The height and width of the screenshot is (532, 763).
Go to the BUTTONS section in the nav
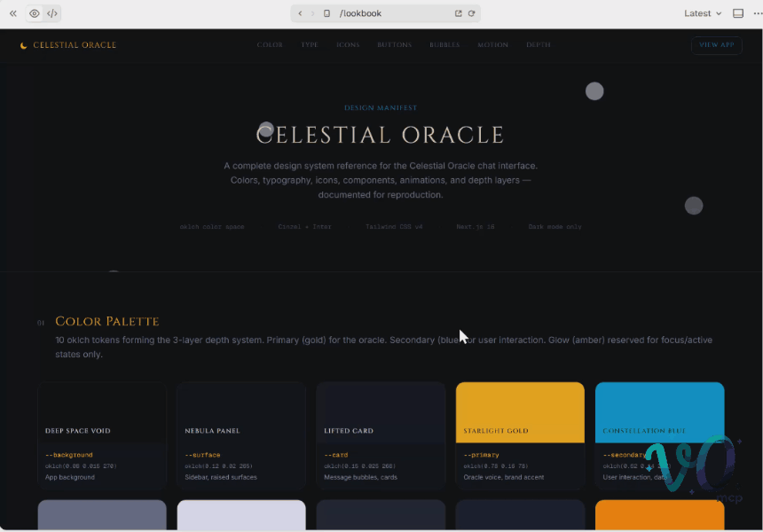pos(395,44)
